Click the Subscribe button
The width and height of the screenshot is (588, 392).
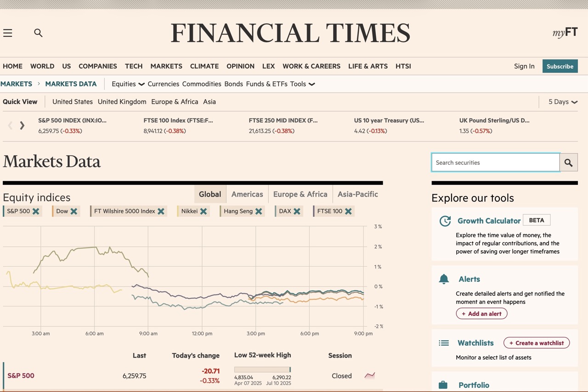point(560,66)
